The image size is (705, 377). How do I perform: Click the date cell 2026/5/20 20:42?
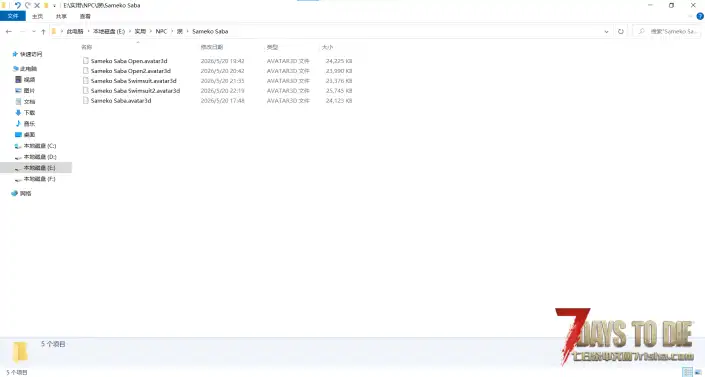point(223,71)
